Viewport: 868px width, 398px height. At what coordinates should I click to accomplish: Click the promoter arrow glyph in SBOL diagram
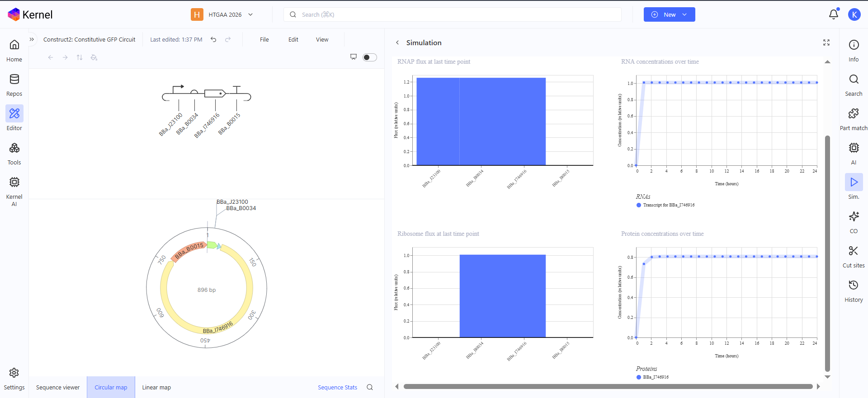tap(179, 89)
